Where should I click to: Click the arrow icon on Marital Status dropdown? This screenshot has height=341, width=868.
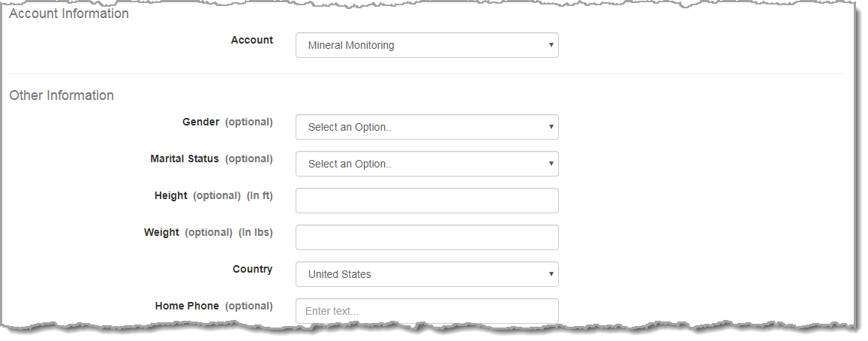551,164
